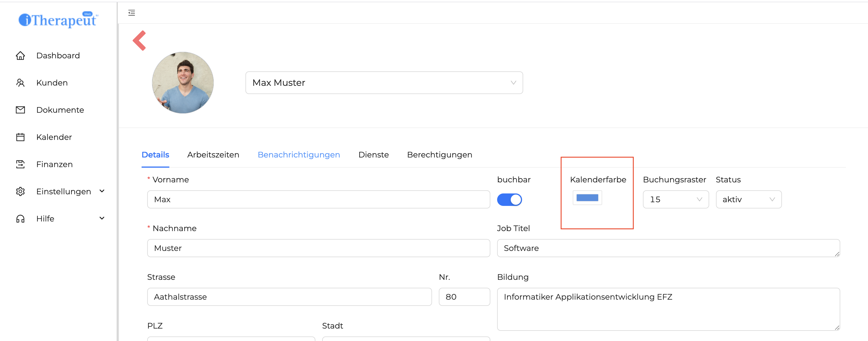Expand the Hilfe submenu arrow

(x=102, y=218)
